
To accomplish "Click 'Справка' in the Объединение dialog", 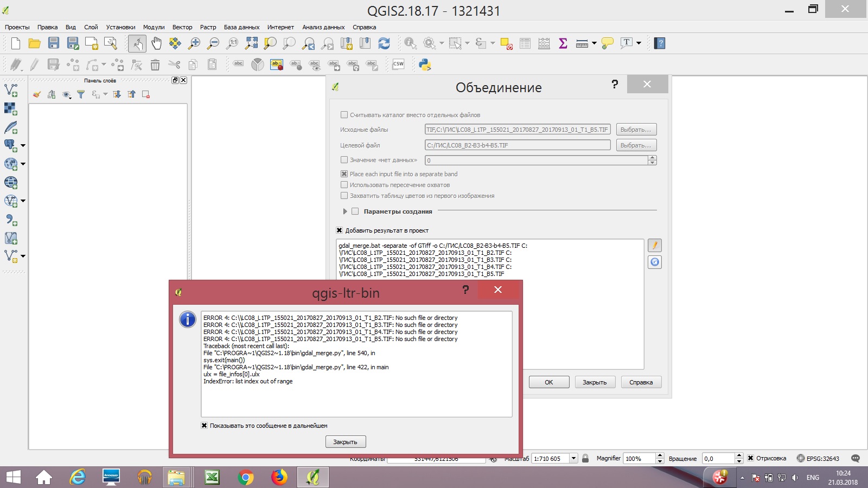I will pos(641,382).
